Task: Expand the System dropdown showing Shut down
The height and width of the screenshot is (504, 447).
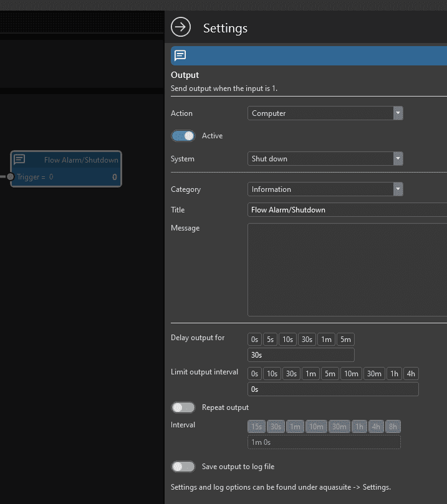Action: pyautogui.click(x=325, y=159)
